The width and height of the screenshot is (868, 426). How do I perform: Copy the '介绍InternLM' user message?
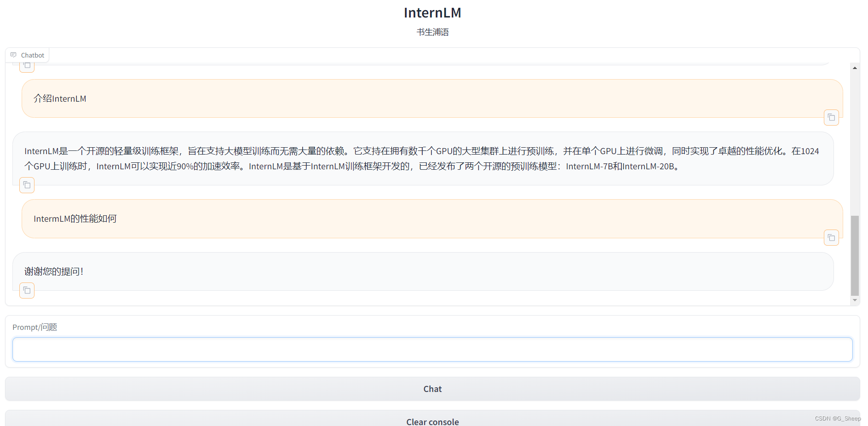(x=831, y=118)
